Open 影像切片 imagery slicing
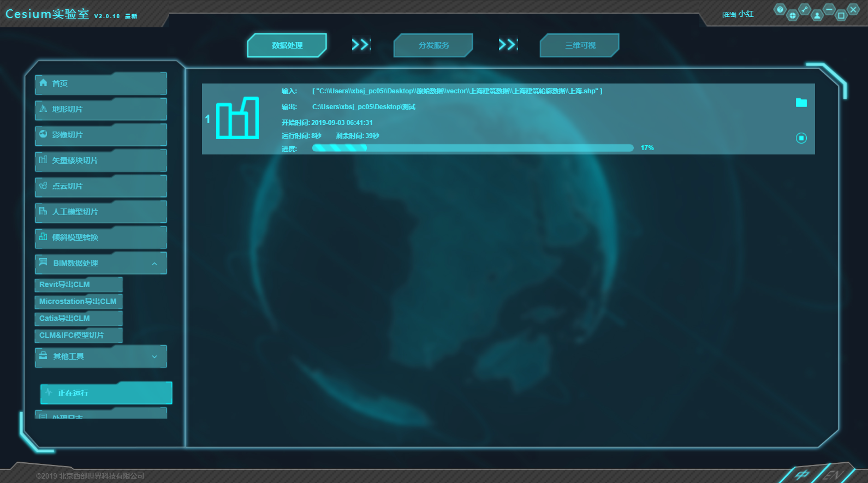Screen dimensions: 868x483 coord(100,135)
